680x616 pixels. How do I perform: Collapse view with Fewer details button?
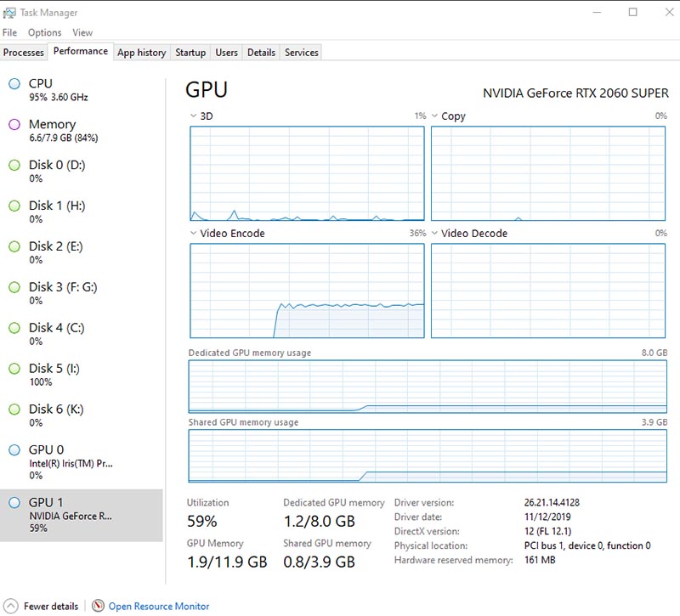coord(50,607)
